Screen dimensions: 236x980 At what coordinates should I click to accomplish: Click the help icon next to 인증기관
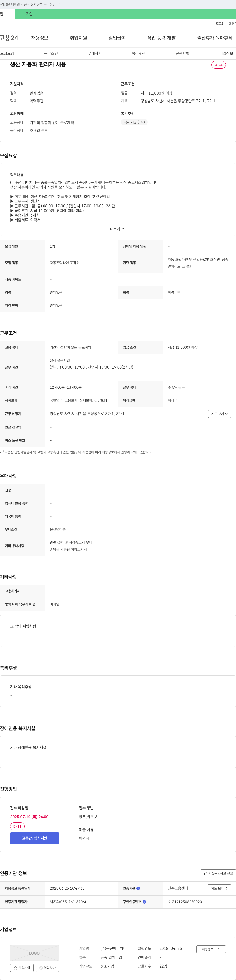click(x=138, y=888)
